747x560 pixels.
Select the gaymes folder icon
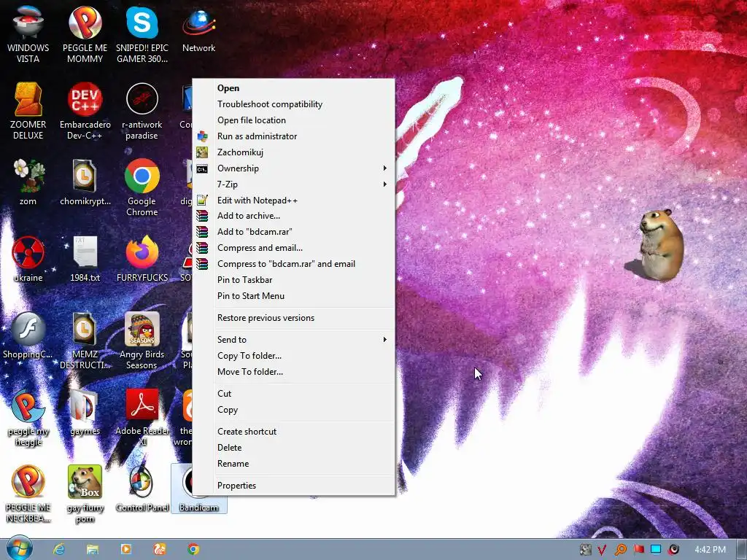click(x=85, y=412)
